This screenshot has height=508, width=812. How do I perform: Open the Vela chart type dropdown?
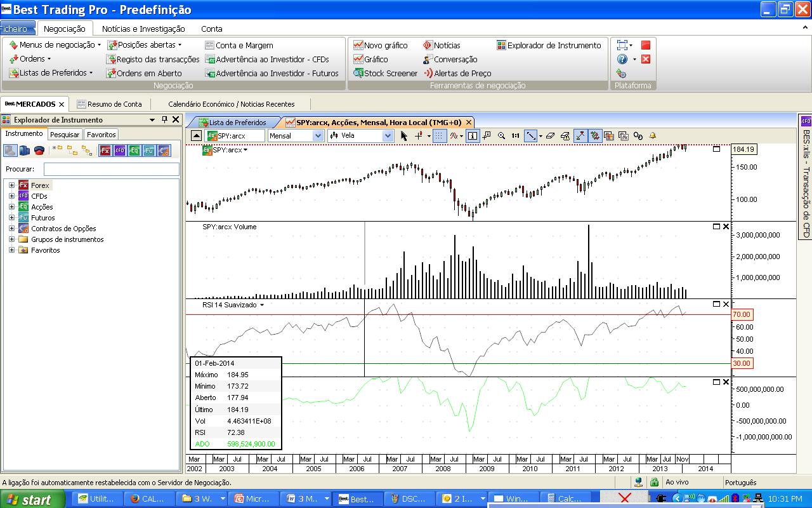tap(387, 136)
